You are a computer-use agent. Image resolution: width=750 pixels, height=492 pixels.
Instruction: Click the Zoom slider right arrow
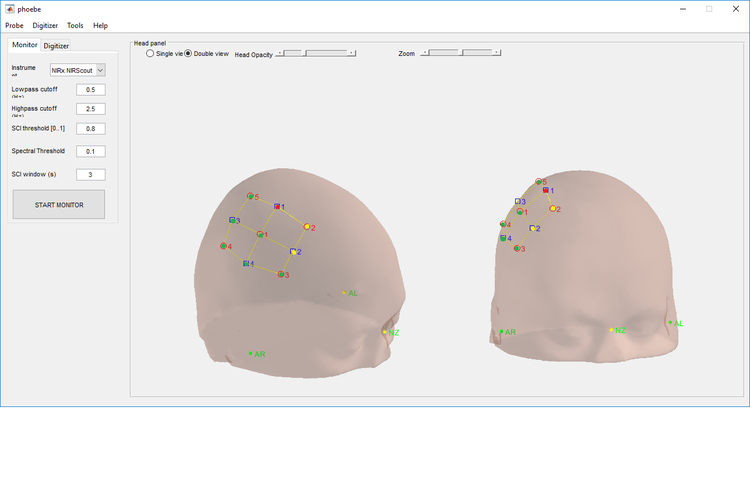[x=497, y=53]
